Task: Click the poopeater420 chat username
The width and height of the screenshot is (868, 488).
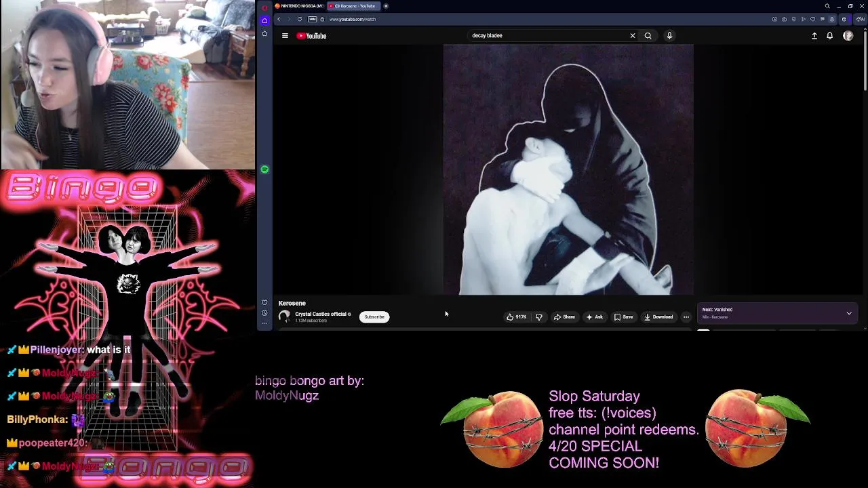Action: (x=53, y=443)
